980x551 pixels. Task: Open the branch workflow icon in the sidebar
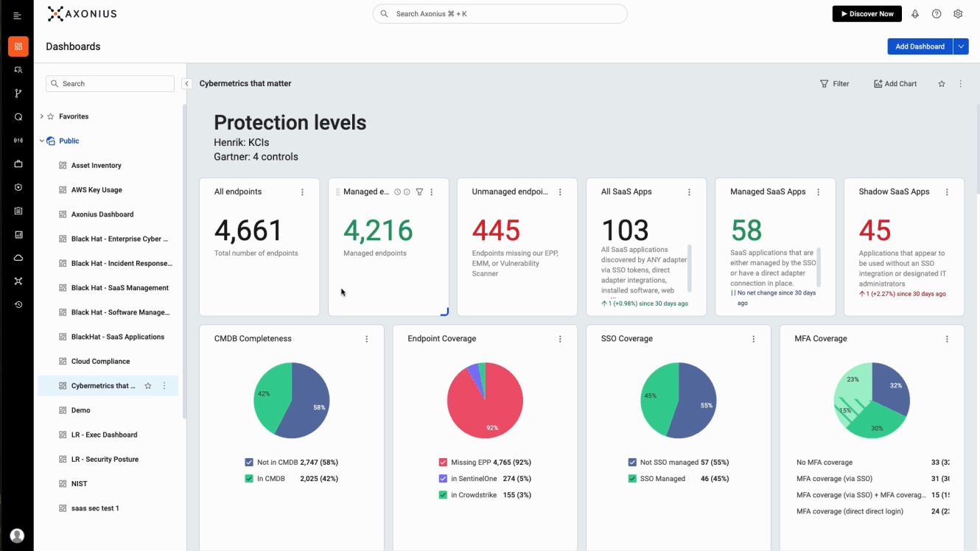(18, 94)
